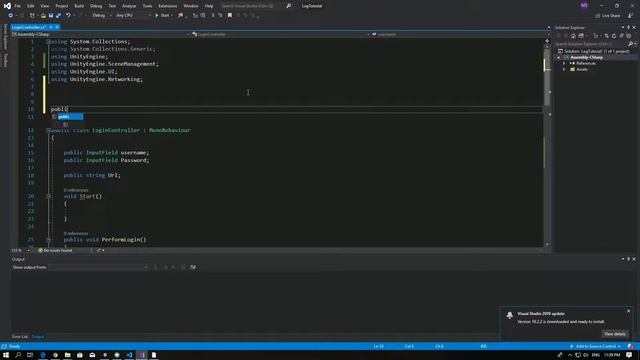640x360 pixels.
Task: Open the Debug configuration dropdown
Action: coord(102,16)
